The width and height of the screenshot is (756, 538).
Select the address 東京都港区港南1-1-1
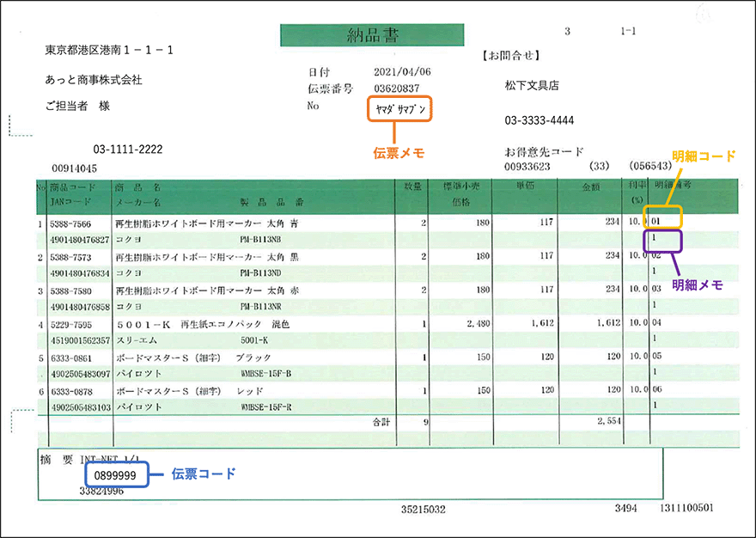point(109,50)
